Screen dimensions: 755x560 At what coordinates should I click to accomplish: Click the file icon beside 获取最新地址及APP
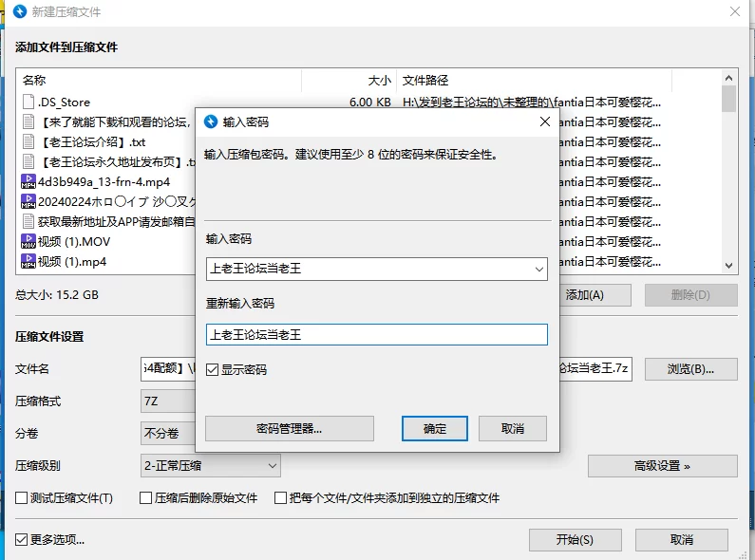[x=28, y=221]
